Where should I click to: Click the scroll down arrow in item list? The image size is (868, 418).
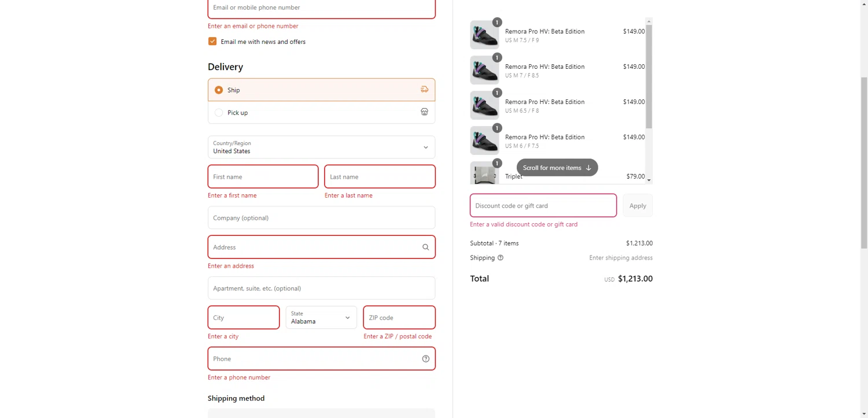649,180
